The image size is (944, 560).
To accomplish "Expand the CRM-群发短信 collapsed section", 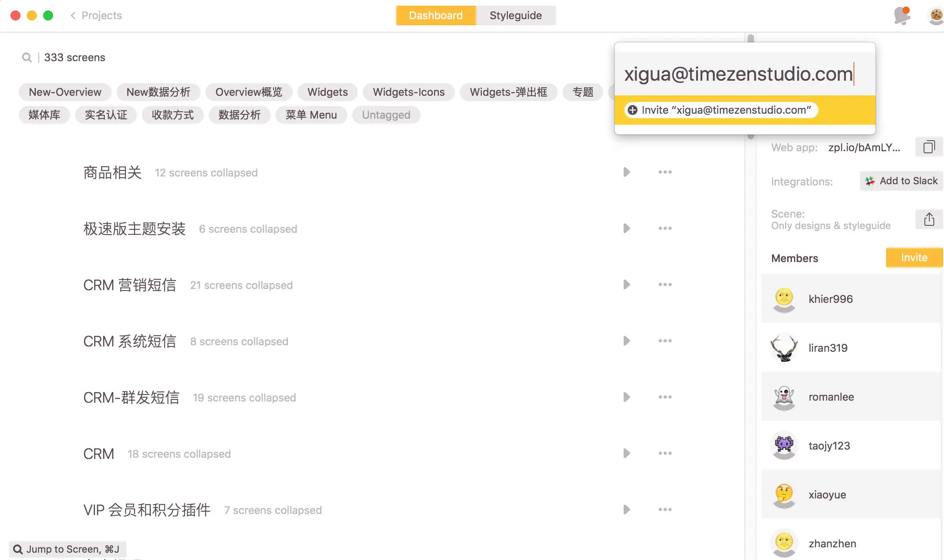I will click(x=626, y=397).
